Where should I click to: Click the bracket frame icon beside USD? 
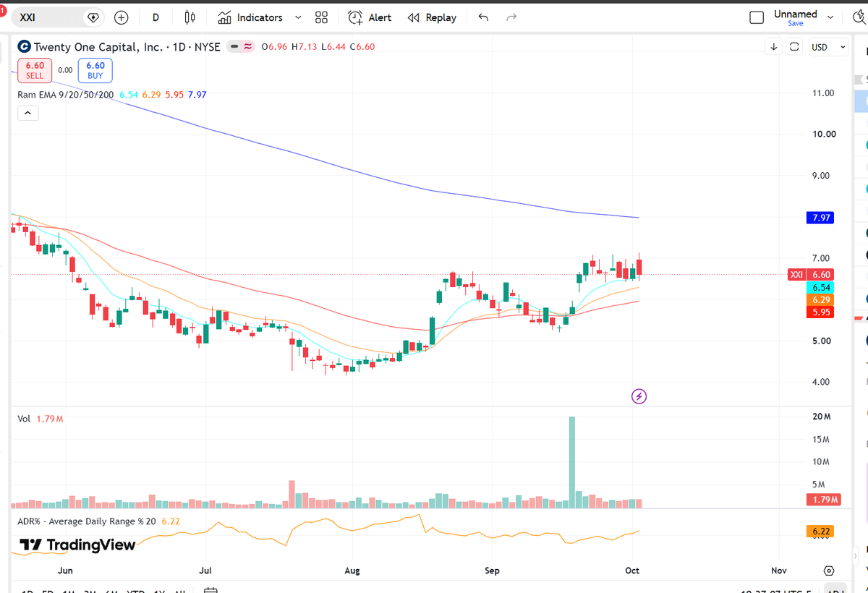pos(794,47)
